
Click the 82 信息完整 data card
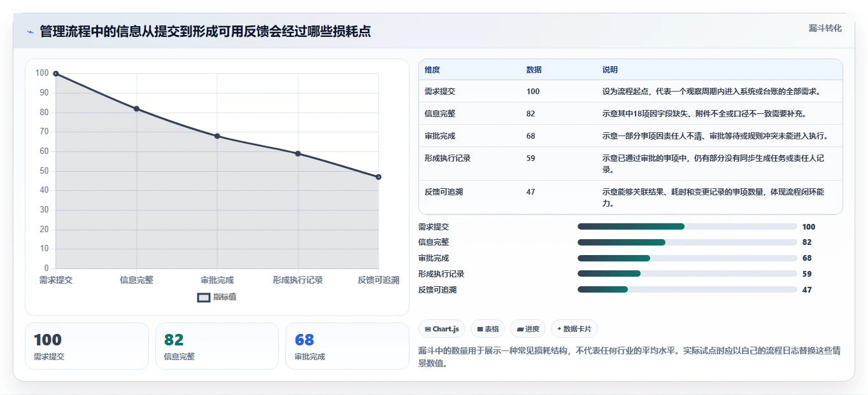[217, 346]
